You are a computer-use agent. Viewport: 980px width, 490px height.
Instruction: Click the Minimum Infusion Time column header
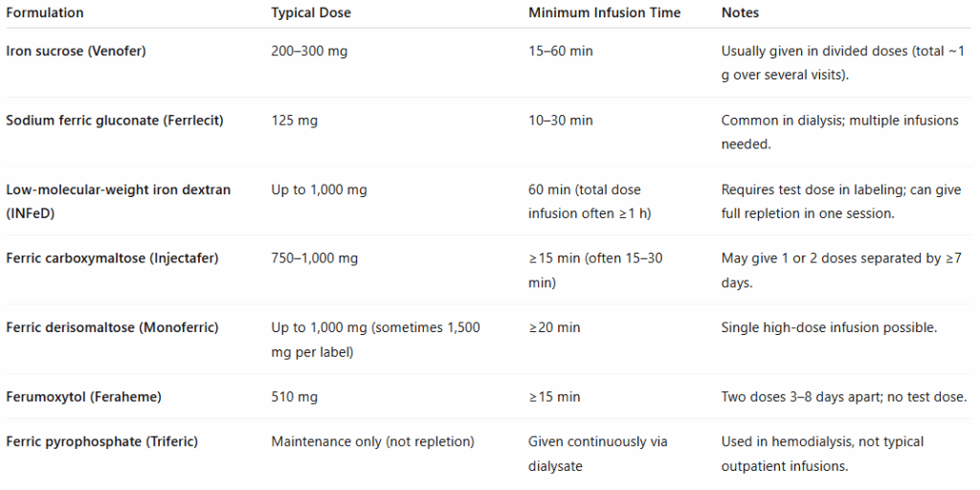[x=605, y=13]
